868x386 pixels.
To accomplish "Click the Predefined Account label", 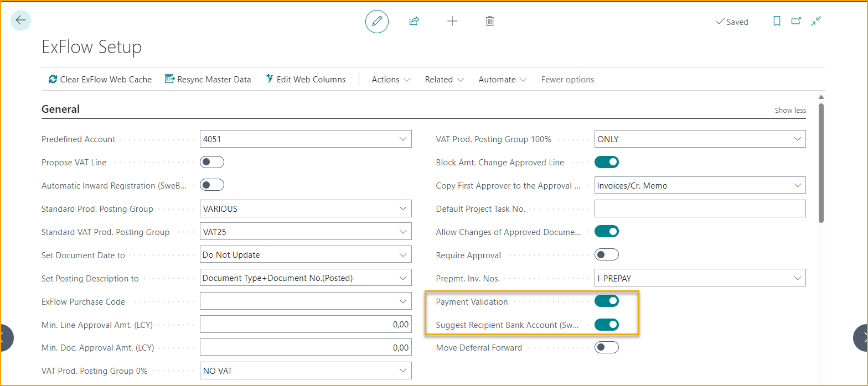I will (79, 139).
